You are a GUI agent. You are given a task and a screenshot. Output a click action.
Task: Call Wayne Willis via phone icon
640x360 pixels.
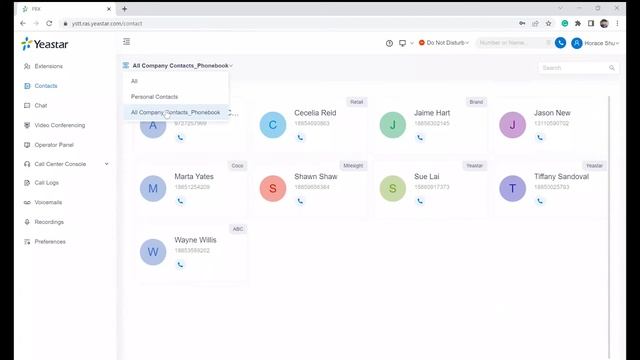coord(180,265)
